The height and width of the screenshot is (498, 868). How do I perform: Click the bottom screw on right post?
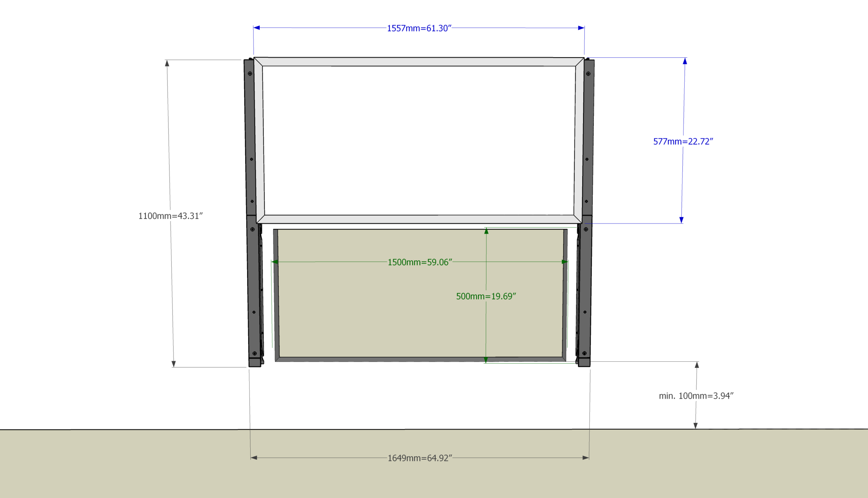584,353
